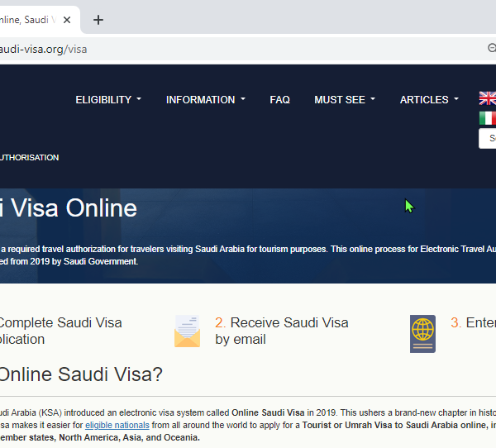This screenshot has height=448, width=496.
Task: Click the 'Complete Saudi Visa application' step
Action: click(58, 331)
